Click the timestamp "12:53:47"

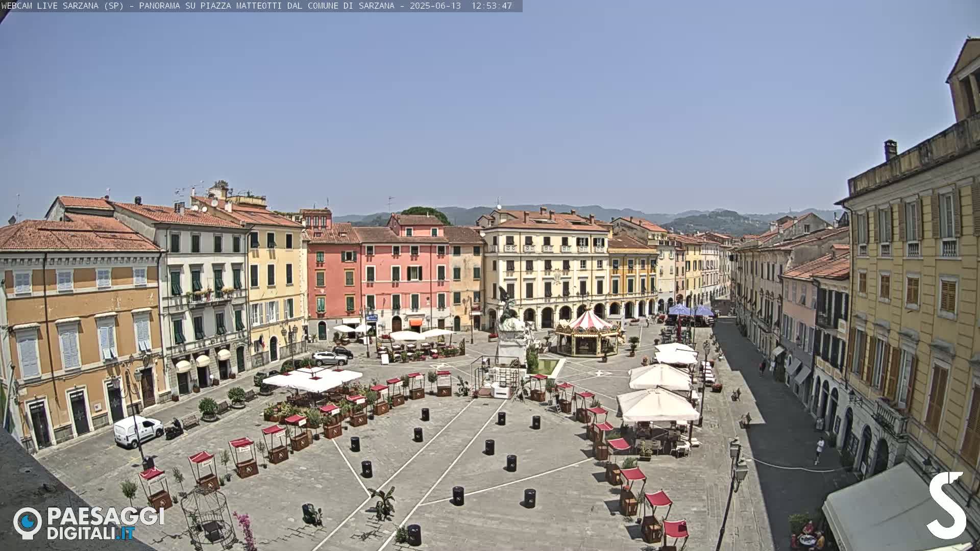click(x=491, y=6)
